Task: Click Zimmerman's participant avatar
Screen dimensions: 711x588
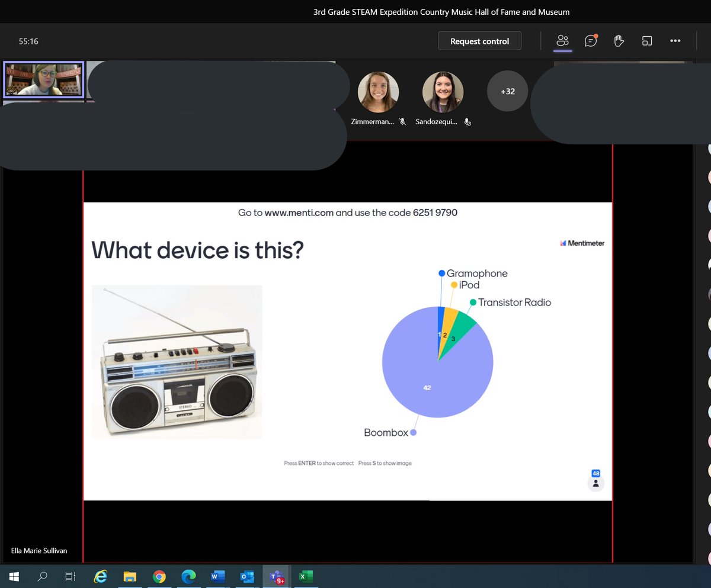Action: tap(378, 92)
